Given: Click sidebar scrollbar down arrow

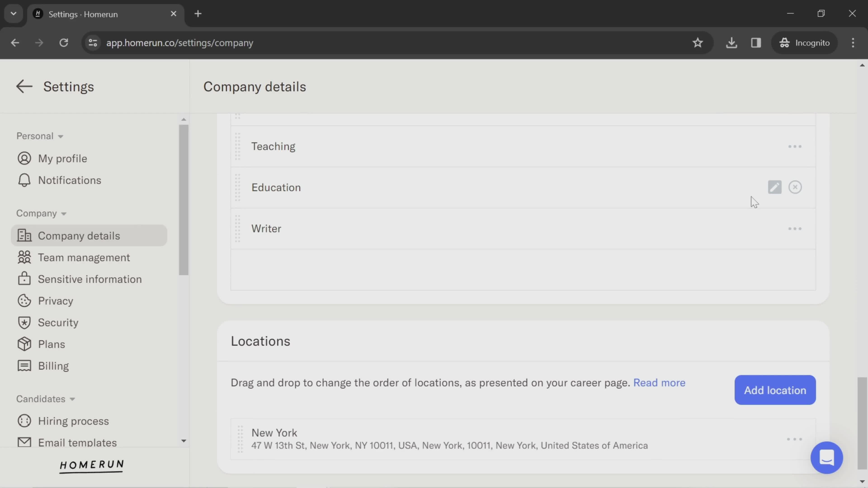Looking at the screenshot, I should [x=184, y=441].
